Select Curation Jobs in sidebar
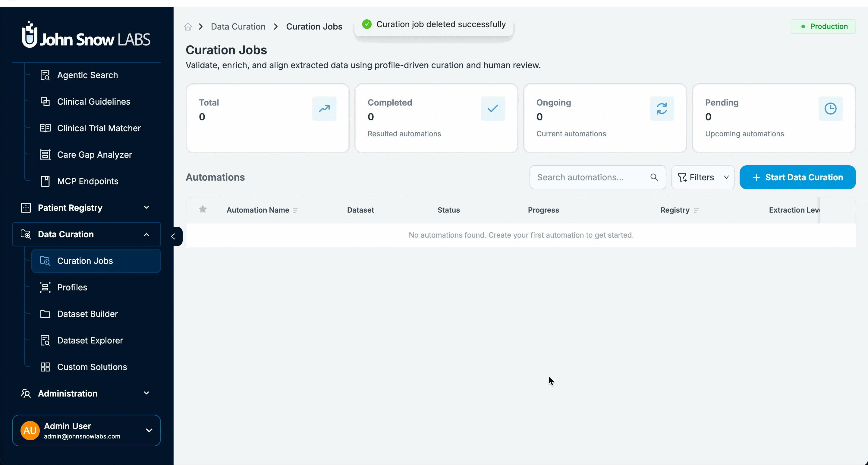This screenshot has width=868, height=465. click(x=96, y=261)
